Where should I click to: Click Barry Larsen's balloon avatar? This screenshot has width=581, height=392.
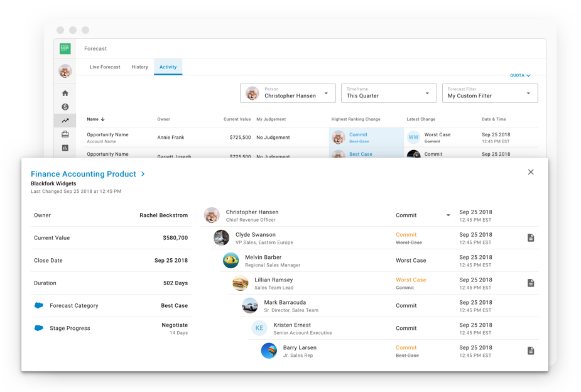click(x=269, y=351)
